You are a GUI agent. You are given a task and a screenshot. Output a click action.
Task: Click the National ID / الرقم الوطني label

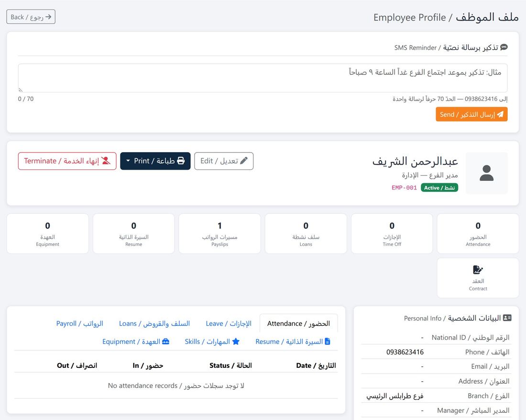tap(471, 337)
